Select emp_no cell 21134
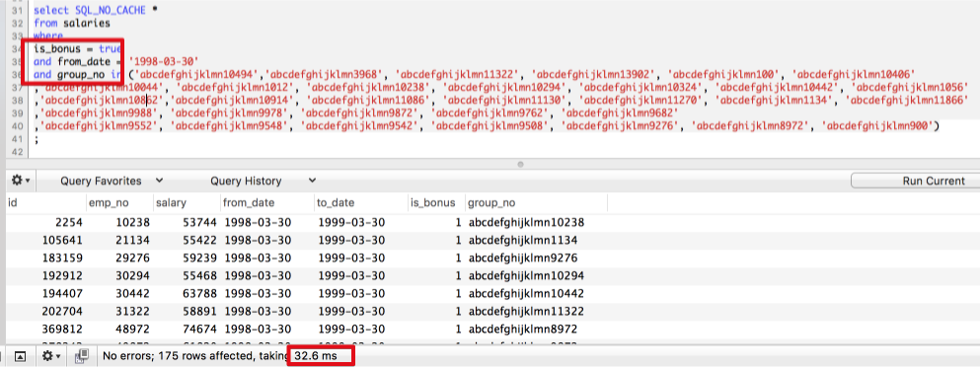The height and width of the screenshot is (368, 980). (x=132, y=240)
